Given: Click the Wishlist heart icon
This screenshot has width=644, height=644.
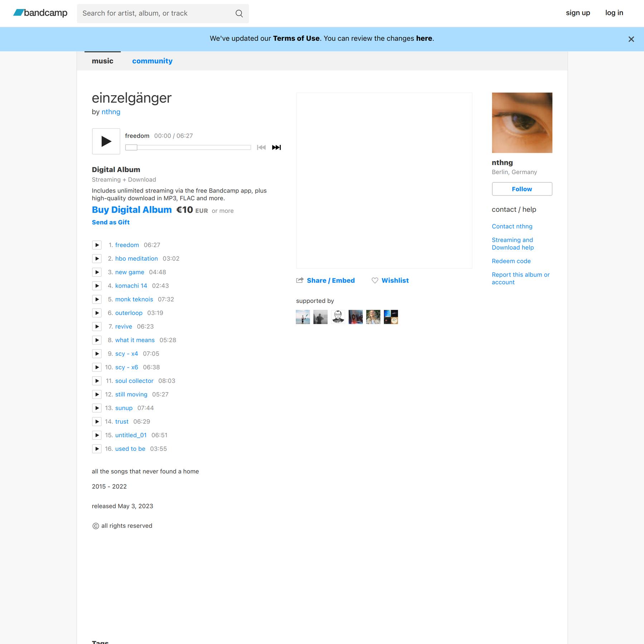Looking at the screenshot, I should click(x=375, y=280).
